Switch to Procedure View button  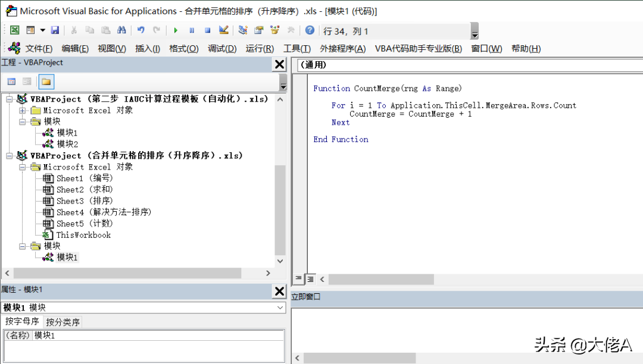[x=299, y=279]
